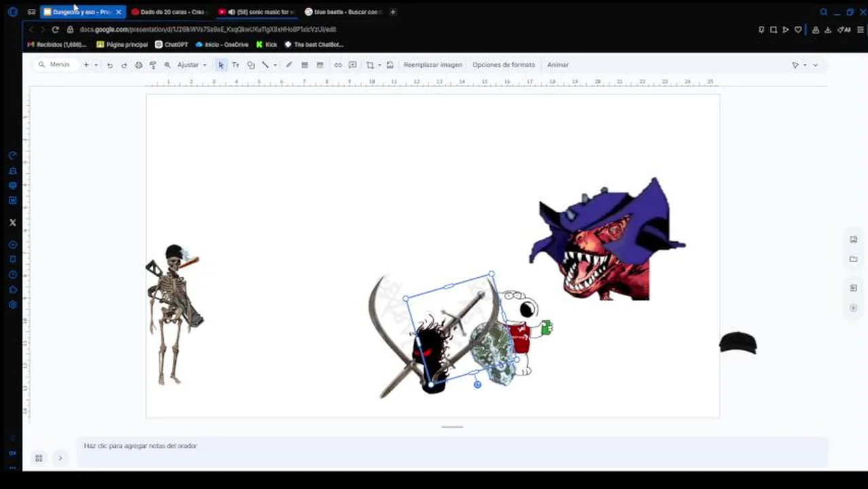Insert a text box
Screen dimensions: 868x489
click(236, 65)
